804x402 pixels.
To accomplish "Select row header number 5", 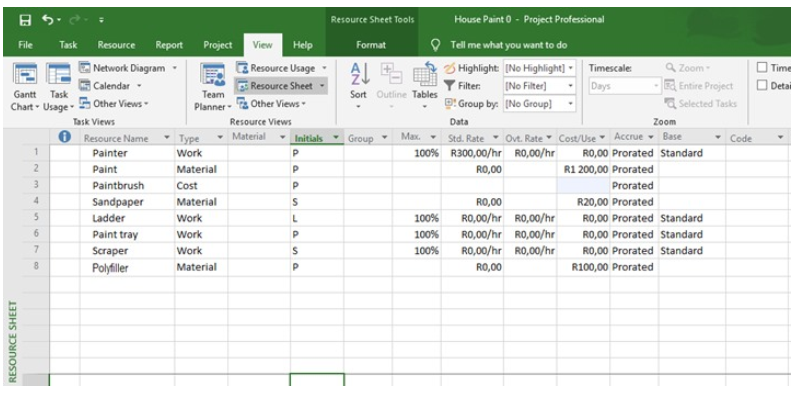I will (36, 218).
